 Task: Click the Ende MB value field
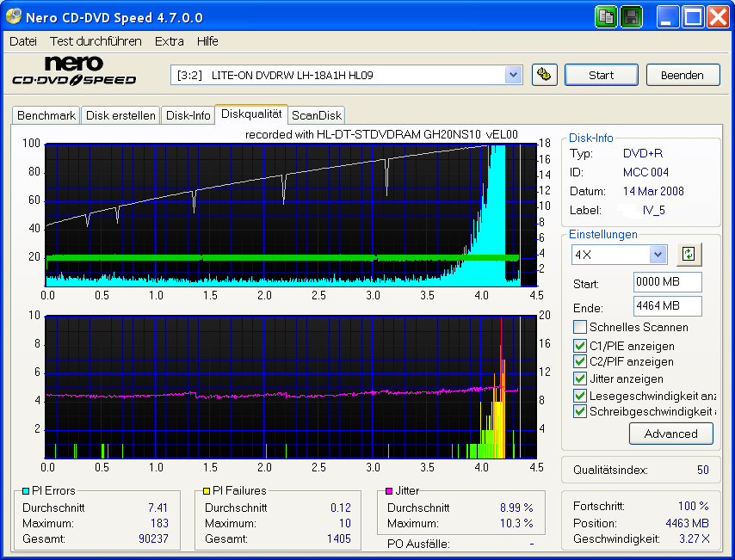[x=667, y=307]
